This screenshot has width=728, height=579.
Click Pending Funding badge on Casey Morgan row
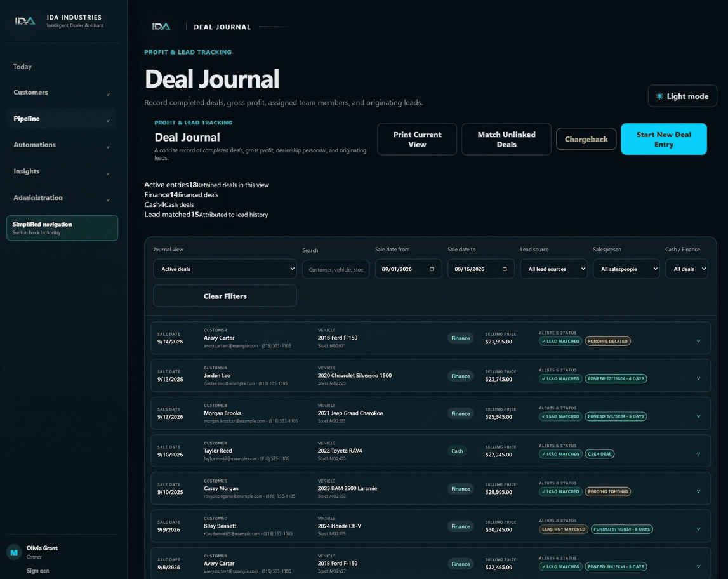pyautogui.click(x=608, y=492)
